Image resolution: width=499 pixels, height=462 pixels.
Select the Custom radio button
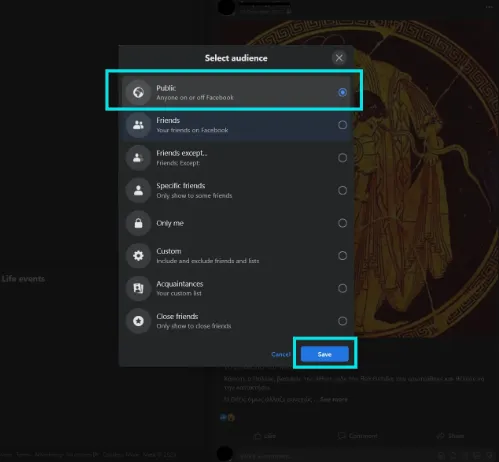(x=342, y=256)
